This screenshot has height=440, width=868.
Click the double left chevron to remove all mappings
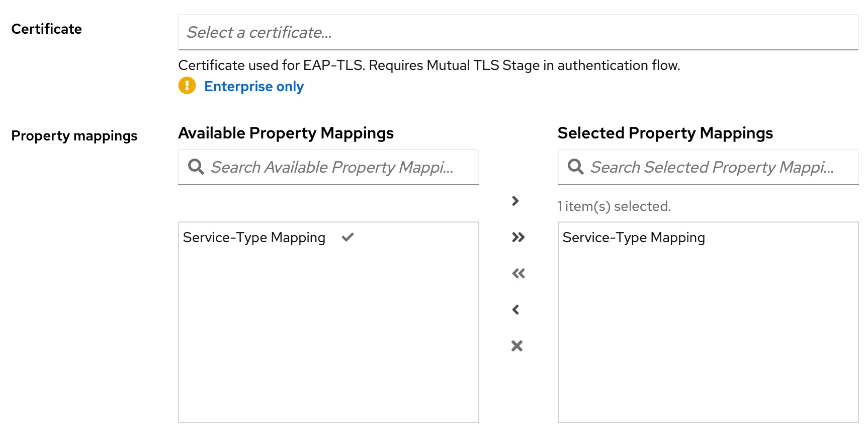click(x=518, y=273)
